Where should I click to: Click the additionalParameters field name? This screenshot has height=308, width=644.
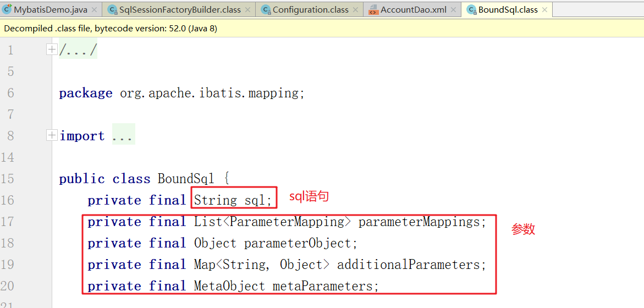tap(408, 265)
